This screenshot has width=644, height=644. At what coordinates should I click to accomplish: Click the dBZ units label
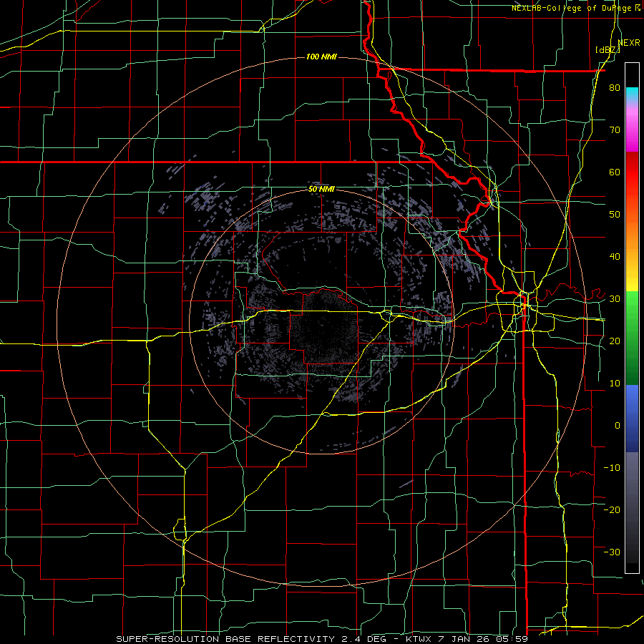click(x=608, y=50)
